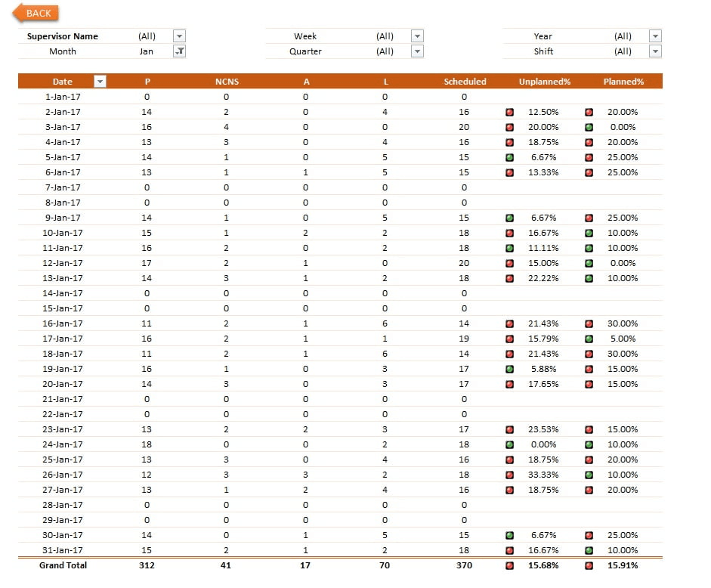Click the red Planned% indicator for 25-Jan-17

(x=589, y=460)
